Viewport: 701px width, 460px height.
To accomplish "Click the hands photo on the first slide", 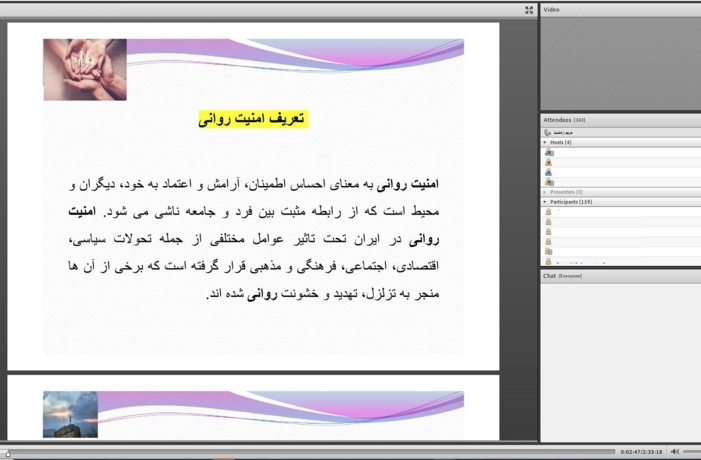I will click(x=85, y=69).
